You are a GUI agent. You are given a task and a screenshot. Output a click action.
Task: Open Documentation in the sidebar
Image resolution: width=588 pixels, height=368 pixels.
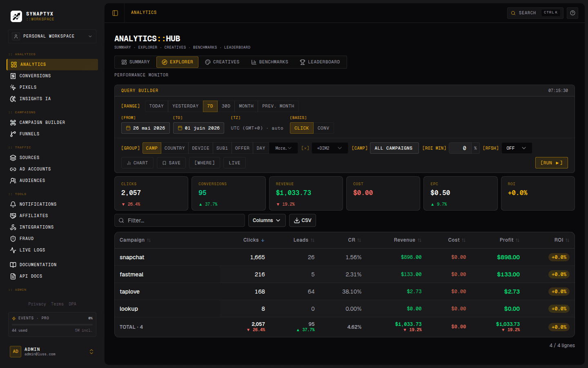pyautogui.click(x=52, y=265)
